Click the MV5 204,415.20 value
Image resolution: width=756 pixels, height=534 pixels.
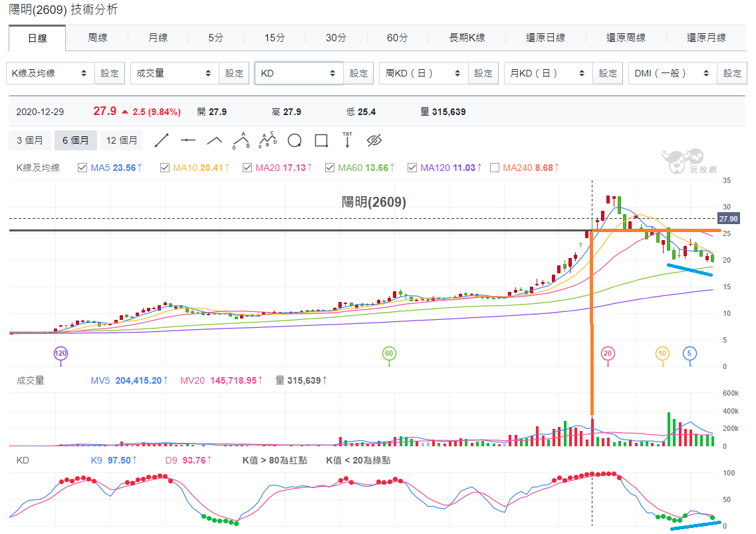click(x=129, y=380)
